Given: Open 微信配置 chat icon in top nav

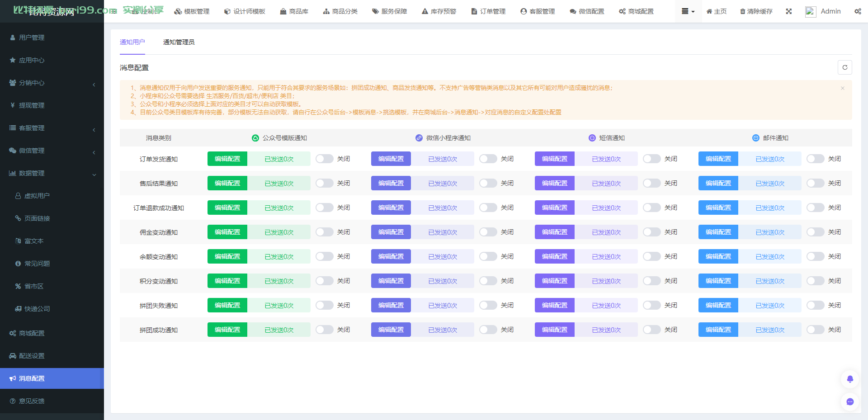Looking at the screenshot, I should click(x=573, y=11).
